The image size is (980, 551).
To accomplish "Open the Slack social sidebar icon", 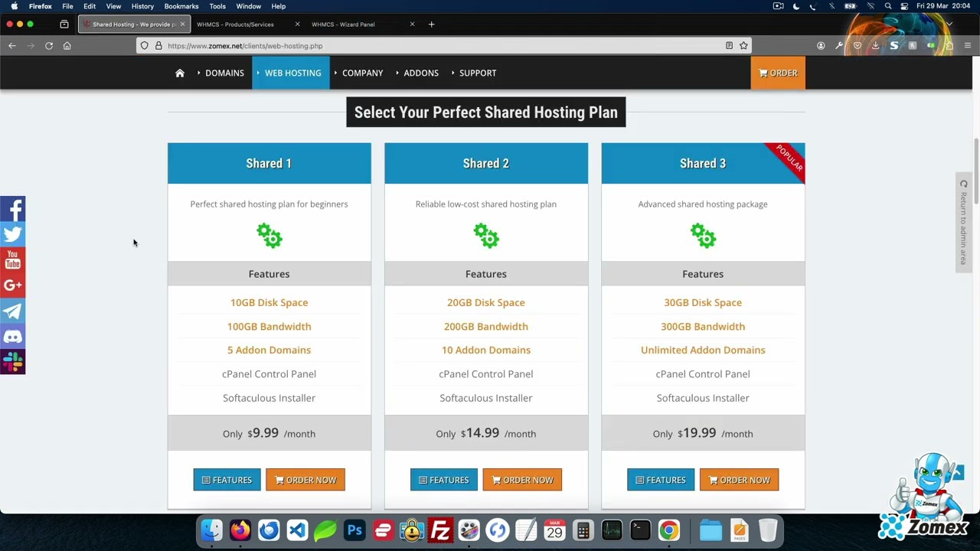I will (x=12, y=361).
